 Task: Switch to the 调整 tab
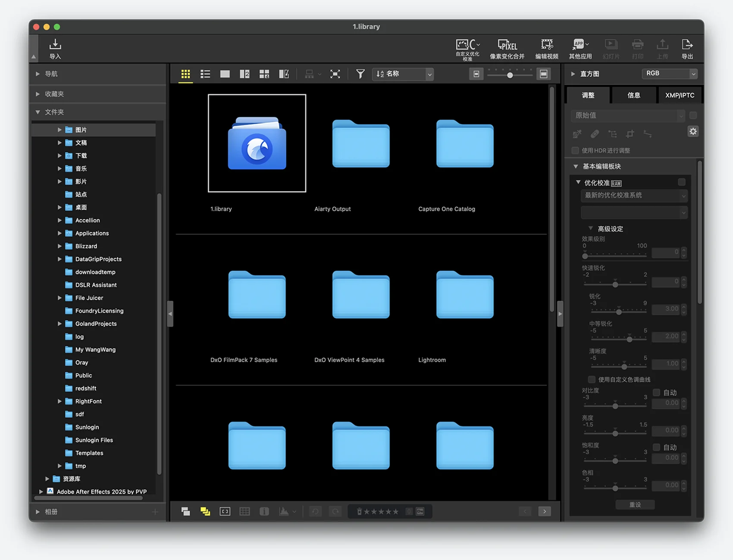(588, 95)
